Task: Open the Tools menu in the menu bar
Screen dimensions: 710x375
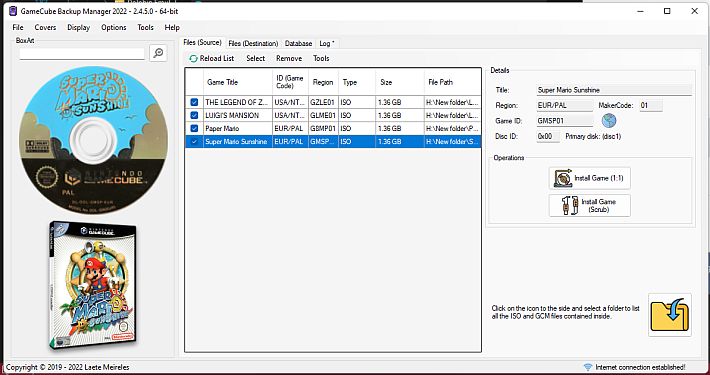Action: coord(145,27)
